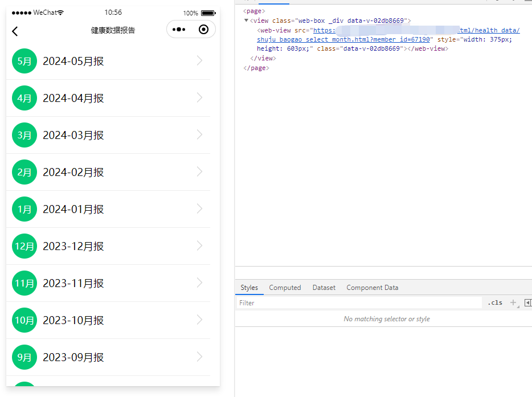
Task: Tap the green 1月 circle badge
Action: (x=24, y=209)
